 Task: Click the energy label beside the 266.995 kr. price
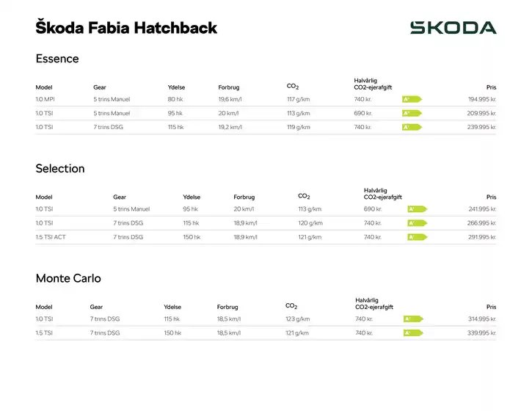[416, 223]
